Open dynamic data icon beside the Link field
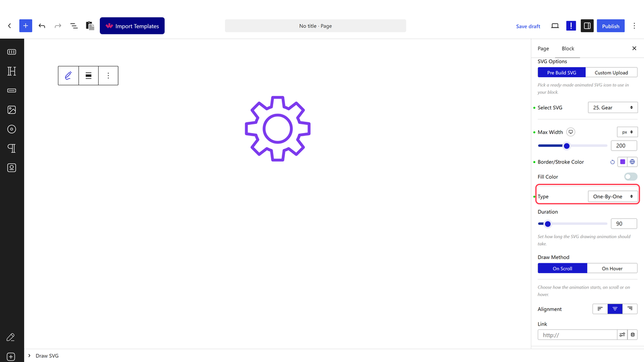The height and width of the screenshot is (362, 644). [x=633, y=335]
